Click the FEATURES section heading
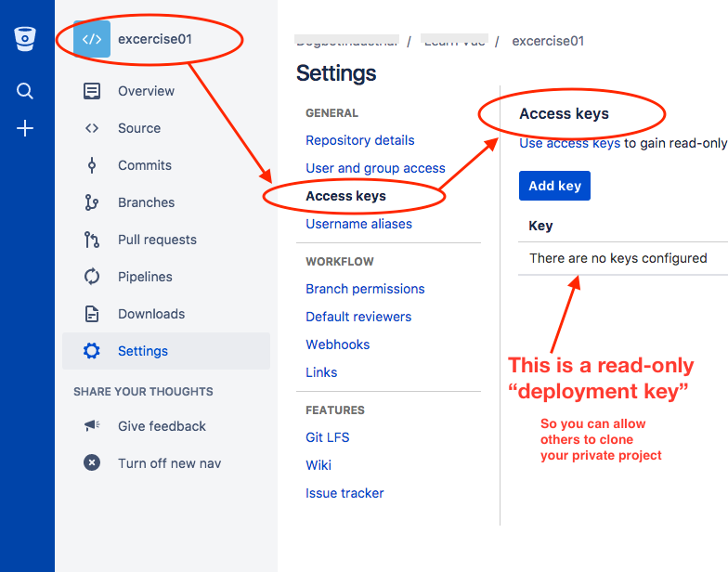The width and height of the screenshot is (728, 572). pyautogui.click(x=335, y=410)
